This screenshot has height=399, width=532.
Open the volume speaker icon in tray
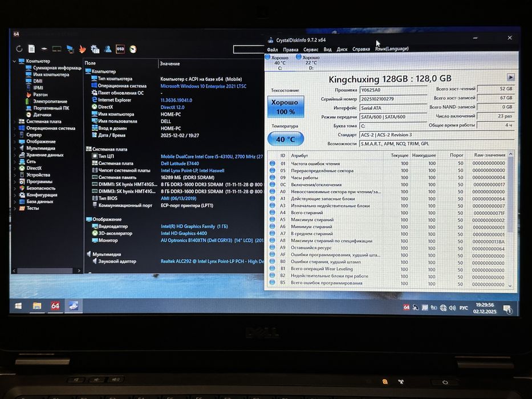click(x=452, y=308)
